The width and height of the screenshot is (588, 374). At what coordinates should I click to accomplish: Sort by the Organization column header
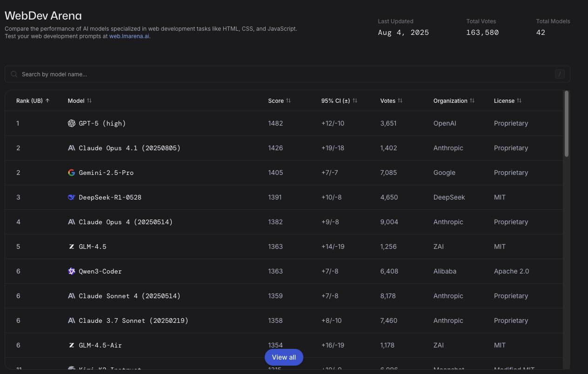point(454,100)
